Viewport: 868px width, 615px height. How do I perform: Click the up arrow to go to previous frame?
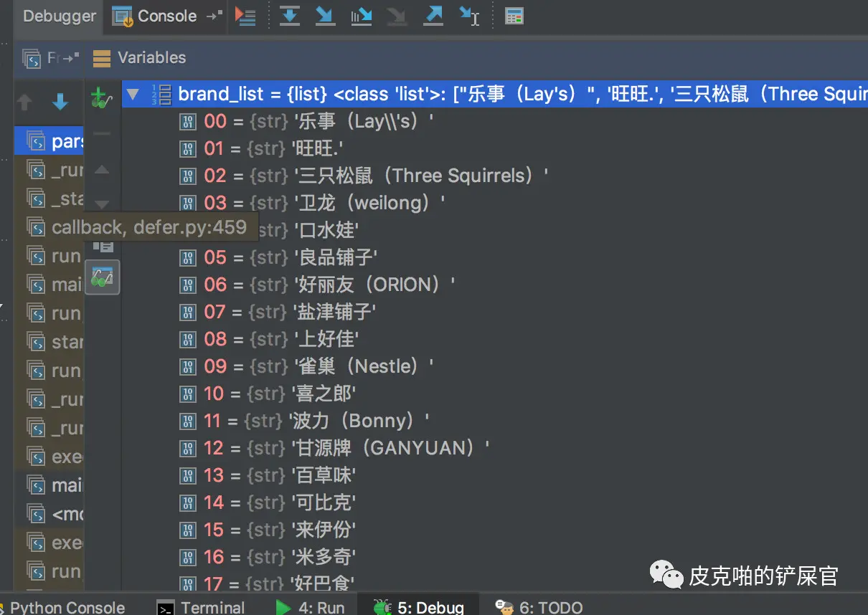tap(25, 102)
